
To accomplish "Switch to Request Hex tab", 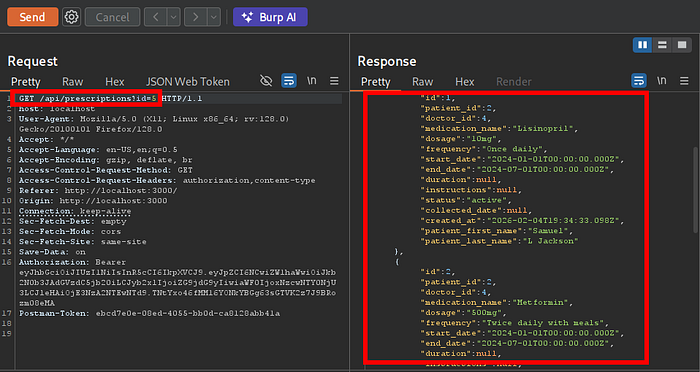I will (115, 82).
